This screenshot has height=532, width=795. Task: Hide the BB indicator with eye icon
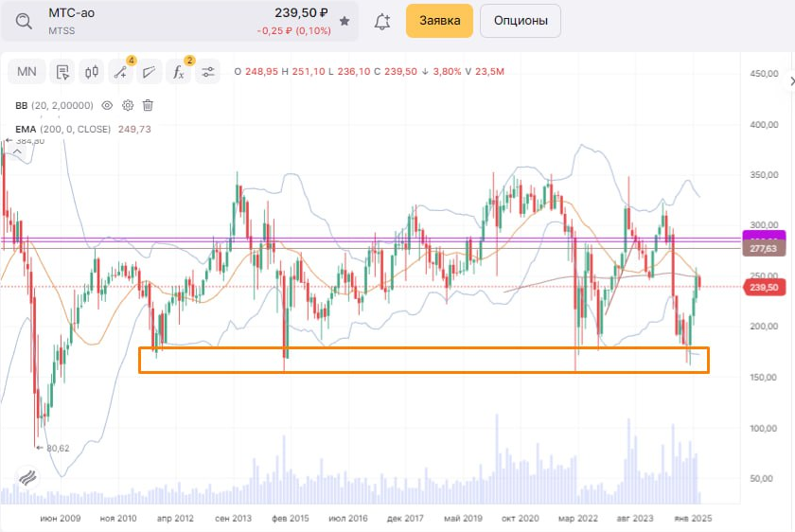(x=107, y=106)
